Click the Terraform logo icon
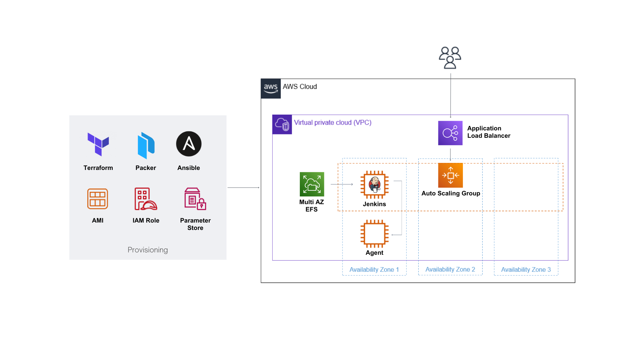Screen dimensions: 644x362 (98, 144)
